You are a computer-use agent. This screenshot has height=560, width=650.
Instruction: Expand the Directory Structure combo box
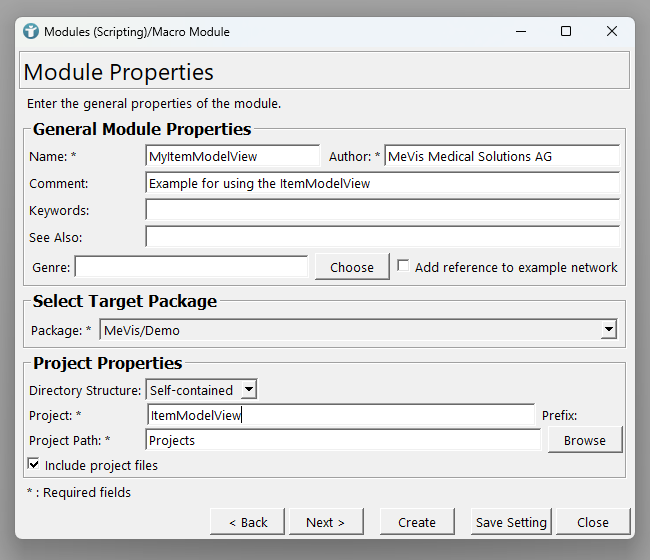[248, 390]
